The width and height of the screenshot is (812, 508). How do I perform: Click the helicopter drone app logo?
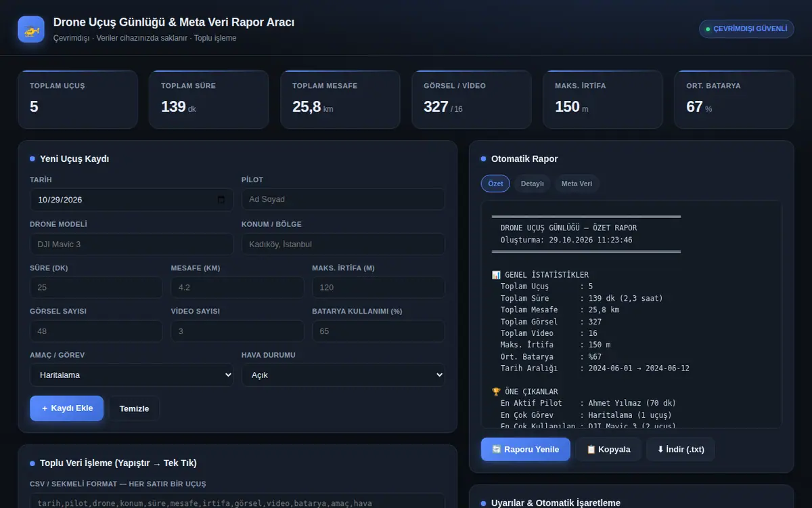(x=31, y=30)
